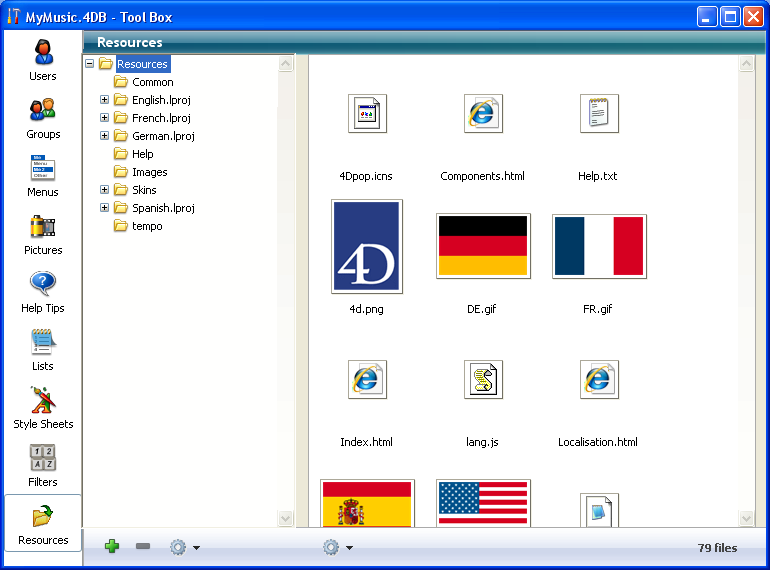Click the green plus add button
Screen dimensions: 770x570
point(112,547)
